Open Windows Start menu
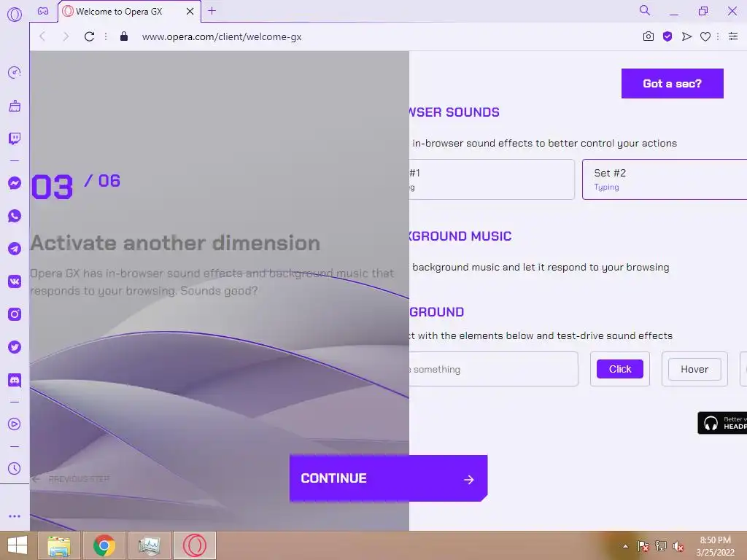This screenshot has width=747, height=560. pos(18,545)
